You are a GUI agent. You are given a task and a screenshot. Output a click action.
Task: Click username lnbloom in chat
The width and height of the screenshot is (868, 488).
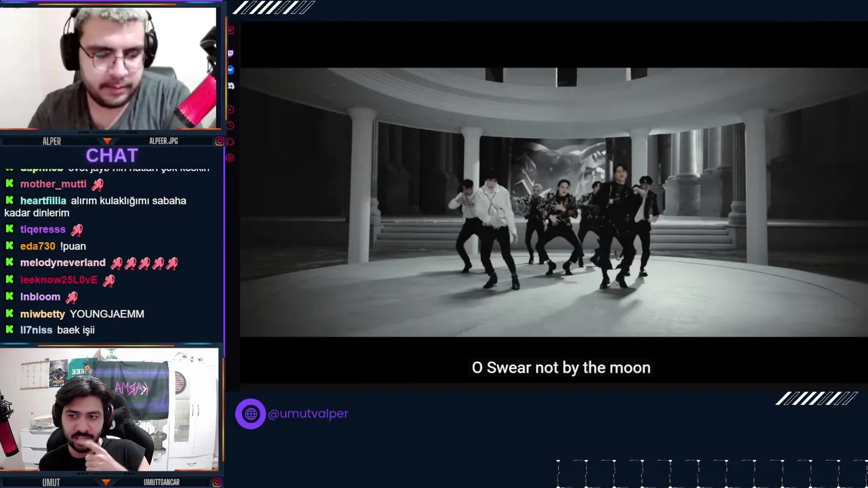tap(40, 297)
